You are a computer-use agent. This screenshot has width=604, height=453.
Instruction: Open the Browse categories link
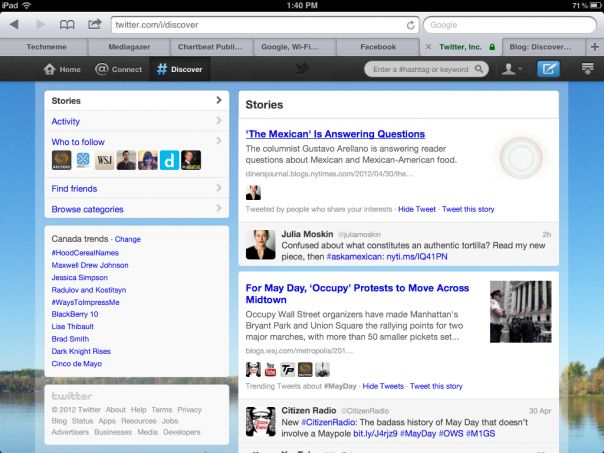click(x=87, y=209)
